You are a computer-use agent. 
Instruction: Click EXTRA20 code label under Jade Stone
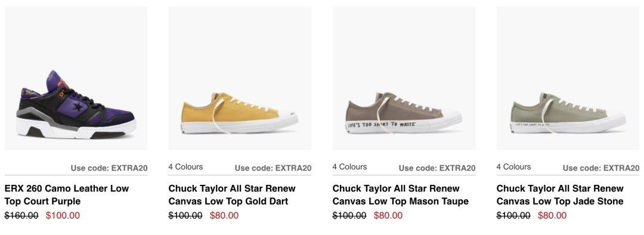click(601, 168)
